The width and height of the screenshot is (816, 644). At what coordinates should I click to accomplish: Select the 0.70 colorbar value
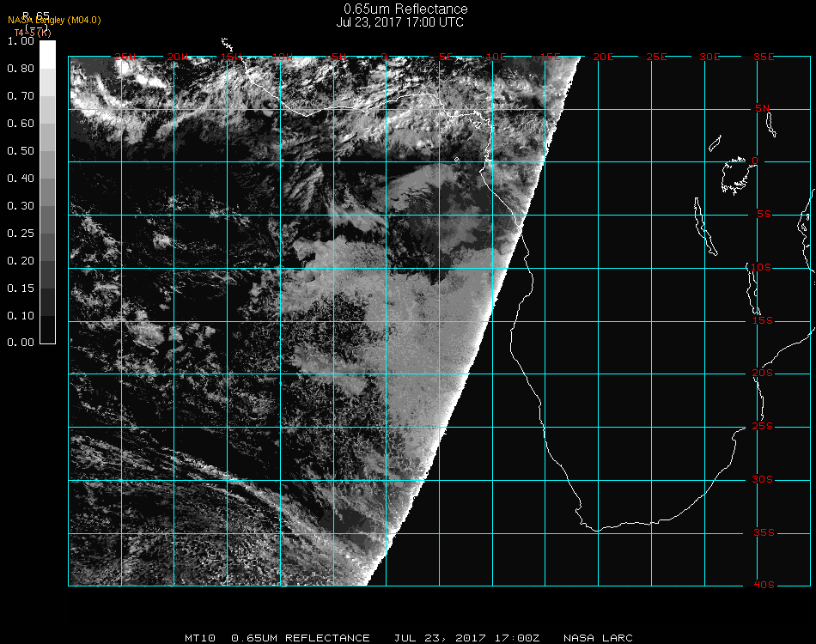pos(21,96)
